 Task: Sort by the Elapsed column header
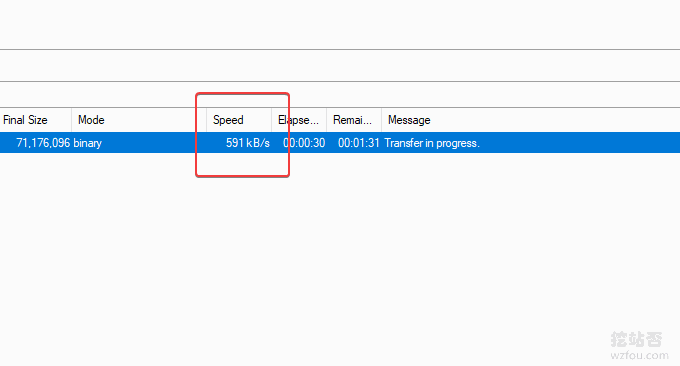tap(299, 120)
